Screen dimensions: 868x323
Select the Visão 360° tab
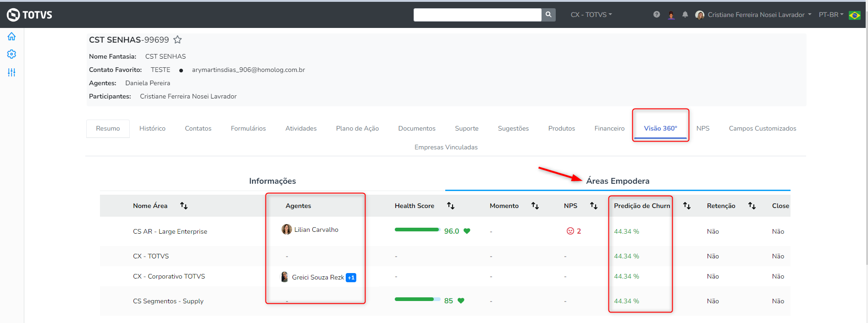[660, 128]
